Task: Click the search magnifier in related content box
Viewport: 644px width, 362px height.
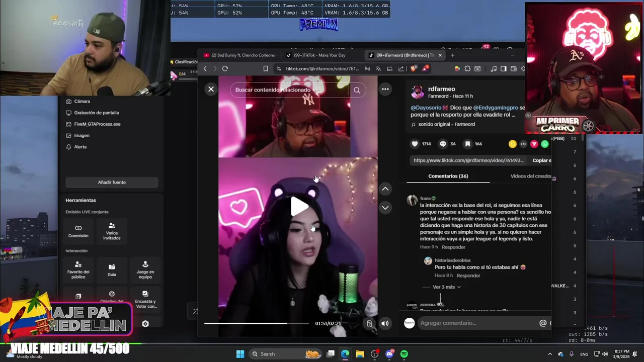Action: point(357,90)
